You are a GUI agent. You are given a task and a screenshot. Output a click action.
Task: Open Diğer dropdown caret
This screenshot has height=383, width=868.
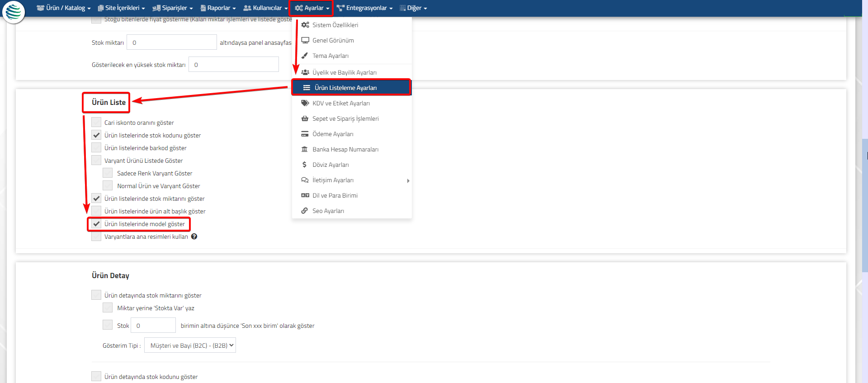point(425,9)
